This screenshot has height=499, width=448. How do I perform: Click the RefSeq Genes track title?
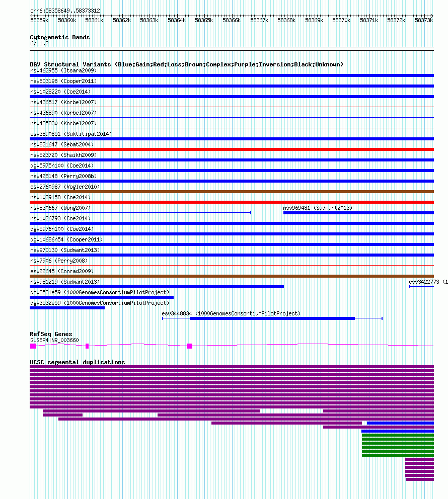coord(51,334)
